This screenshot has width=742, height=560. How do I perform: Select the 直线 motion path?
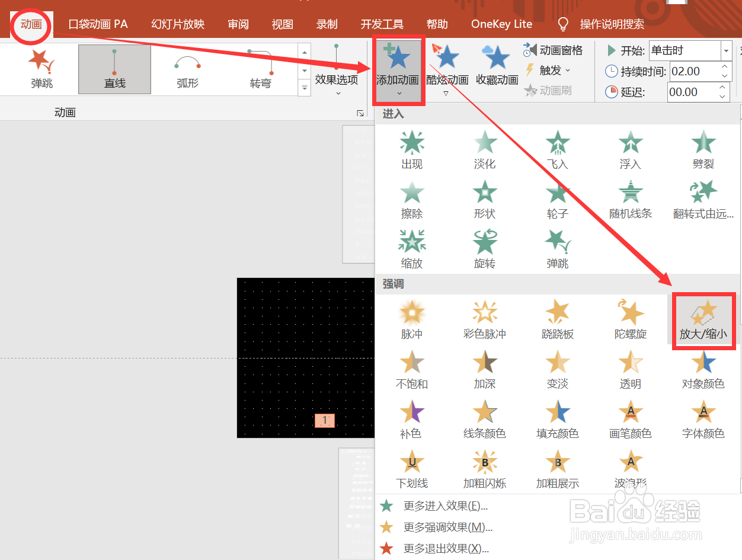click(x=114, y=69)
